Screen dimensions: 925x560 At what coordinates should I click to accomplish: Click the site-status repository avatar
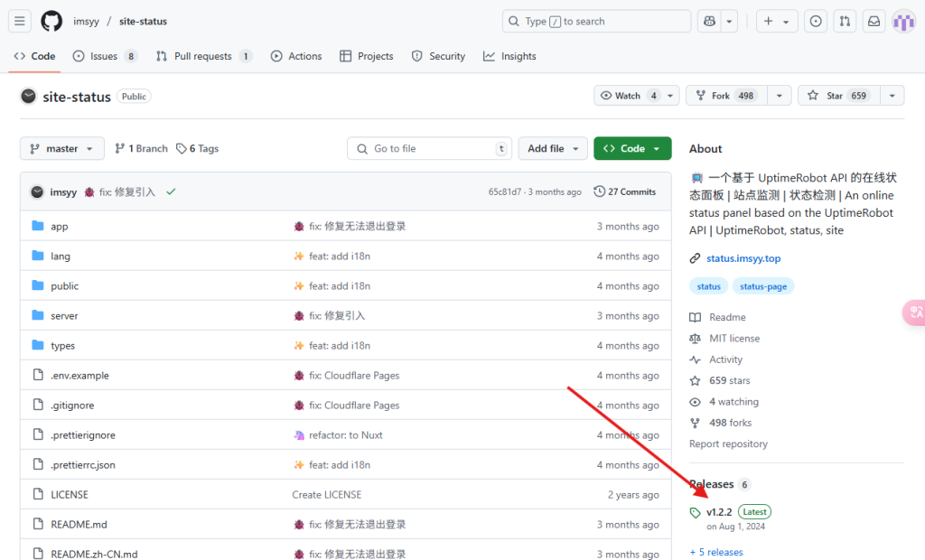tap(28, 96)
